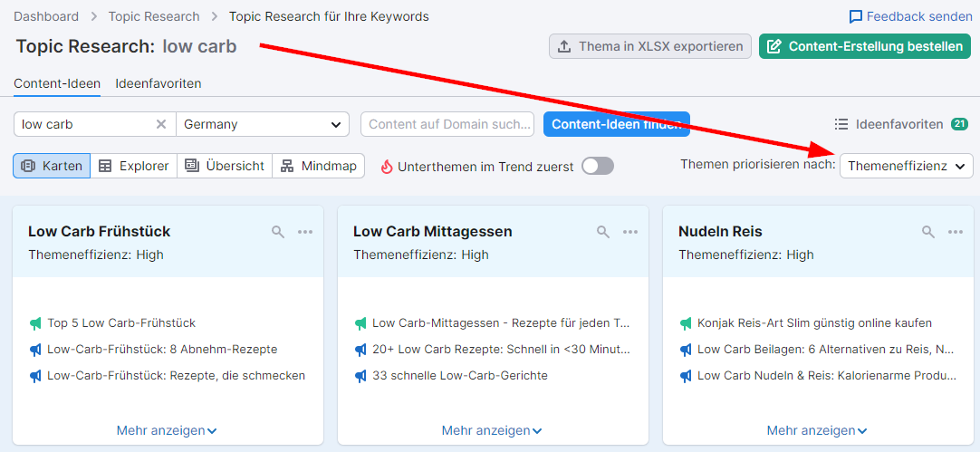Click megaphone icon beside Top 5 Low Carb-Frühstück
980x452 pixels.
pos(35,323)
